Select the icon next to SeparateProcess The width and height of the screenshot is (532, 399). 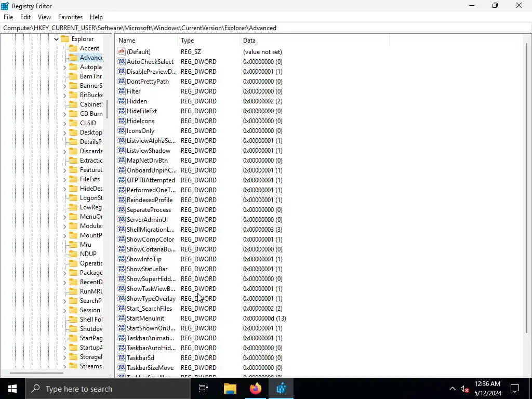pos(122,209)
